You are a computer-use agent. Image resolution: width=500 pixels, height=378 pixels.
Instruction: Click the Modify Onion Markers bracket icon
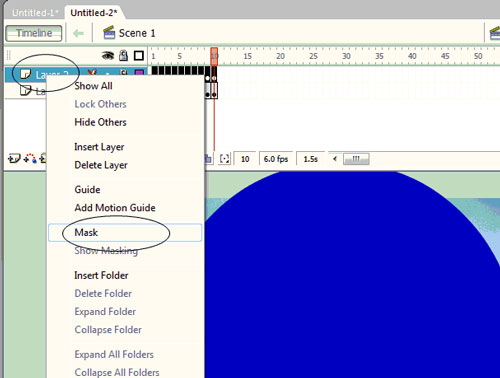pyautogui.click(x=225, y=159)
